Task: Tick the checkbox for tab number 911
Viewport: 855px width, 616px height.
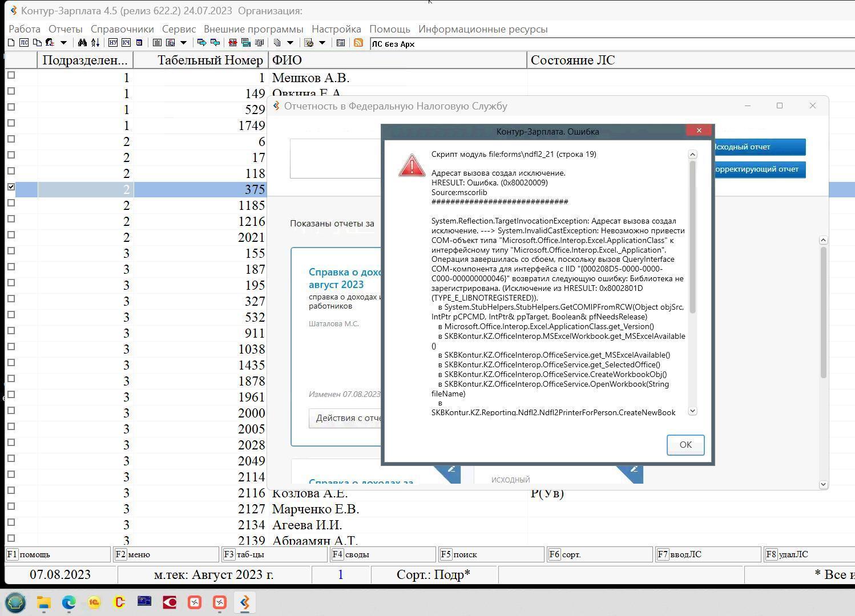Action: click(11, 331)
